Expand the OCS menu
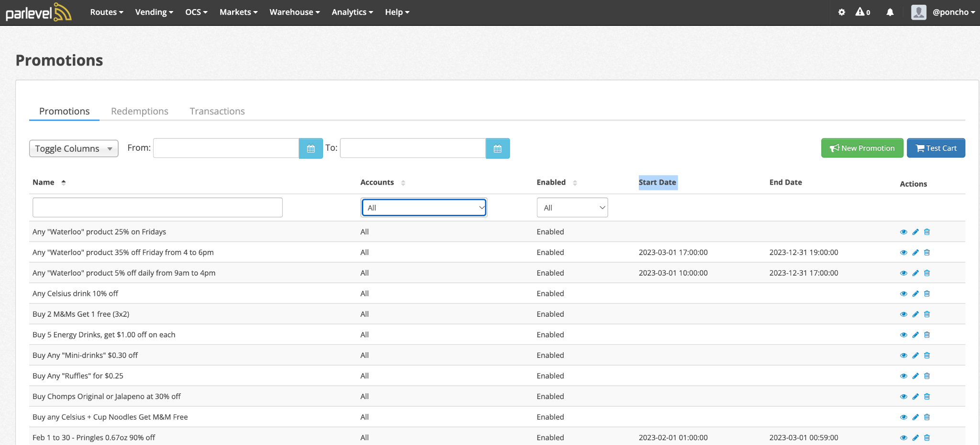The width and height of the screenshot is (980, 445). pyautogui.click(x=196, y=12)
